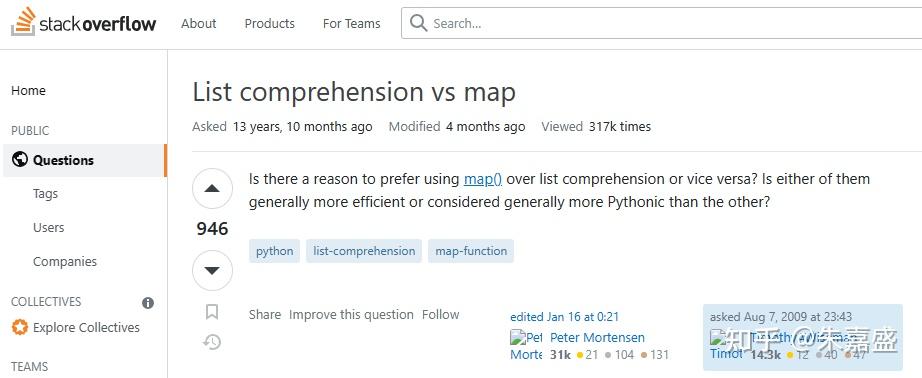Image resolution: width=922 pixels, height=378 pixels.
Task: Click into the Search field
Action: (662, 24)
